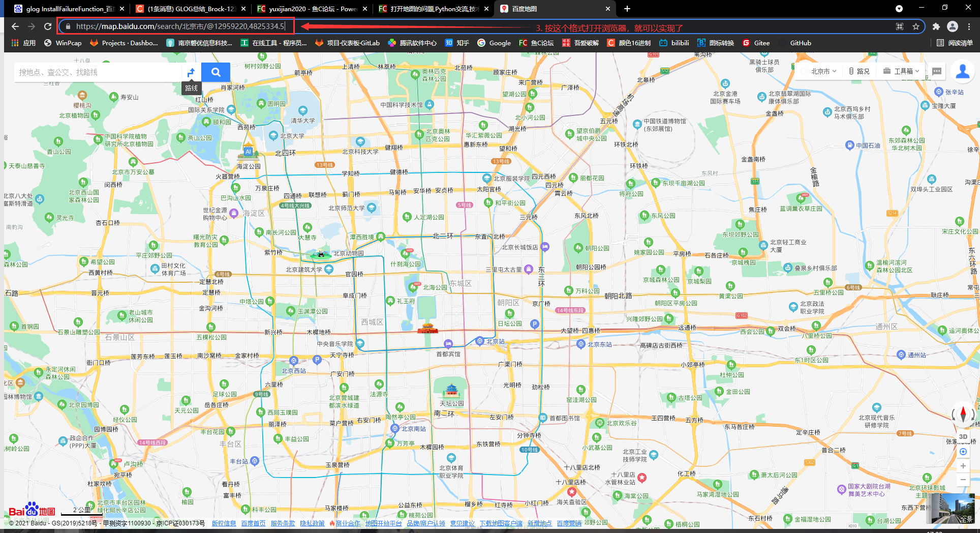Image resolution: width=980 pixels, height=533 pixels.
Task: Click the 北京站 railway station marker
Action: pos(479,341)
